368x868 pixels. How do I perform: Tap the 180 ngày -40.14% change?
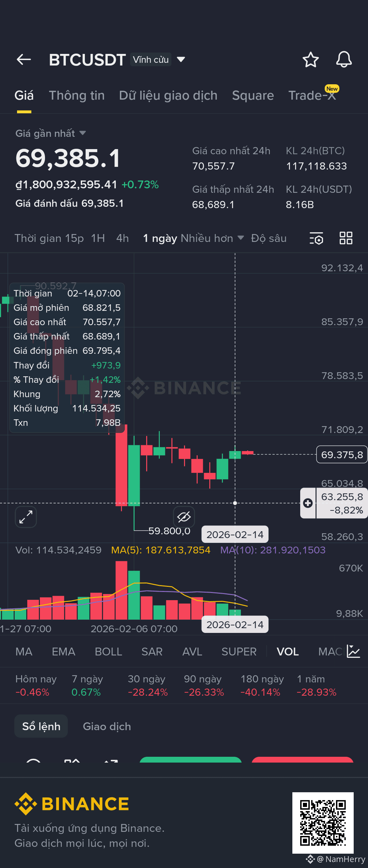click(262, 685)
